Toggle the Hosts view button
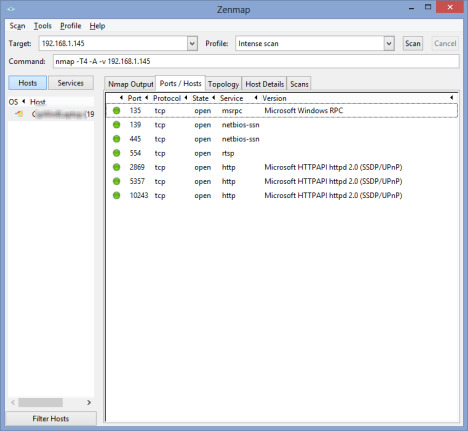Screen dimensions: 468x431 (28, 83)
